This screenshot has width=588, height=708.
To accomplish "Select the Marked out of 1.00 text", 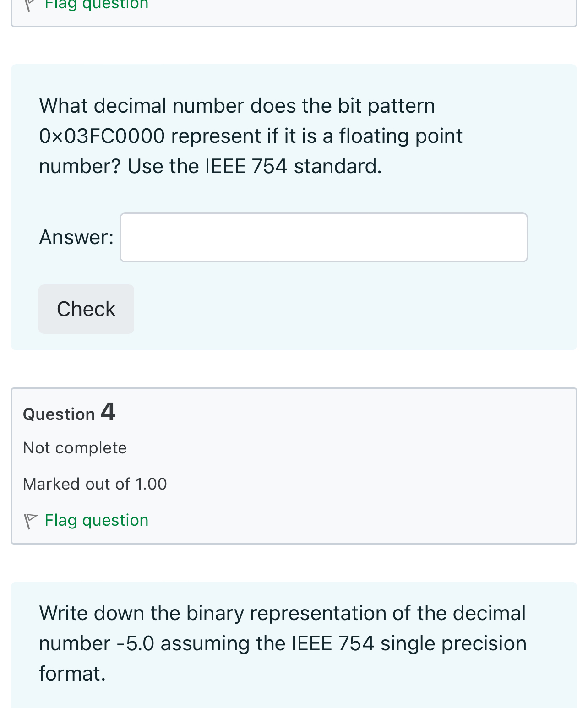I will [x=95, y=484].
